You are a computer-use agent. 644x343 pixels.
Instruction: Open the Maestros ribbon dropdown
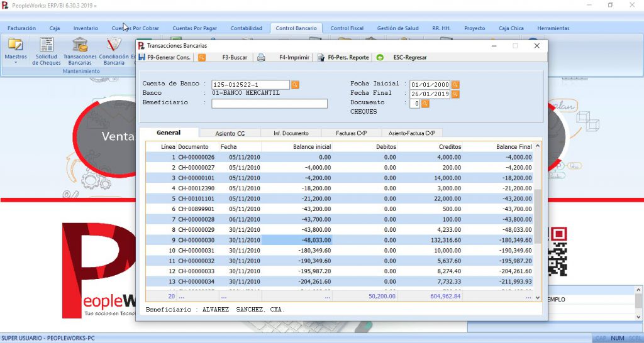pos(16,51)
